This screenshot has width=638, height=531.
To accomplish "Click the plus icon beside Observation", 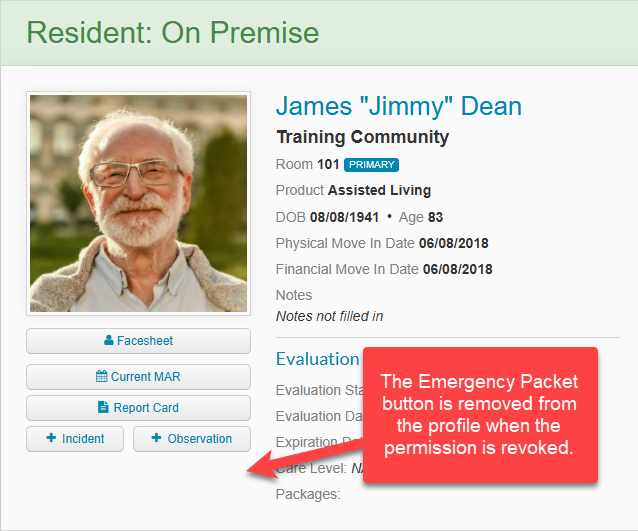I will (x=156, y=438).
